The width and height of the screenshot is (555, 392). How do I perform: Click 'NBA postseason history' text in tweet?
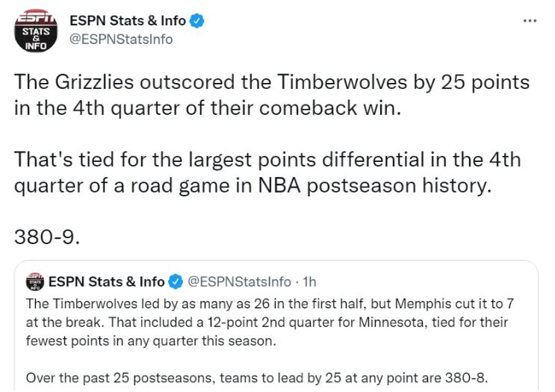pos(375,186)
